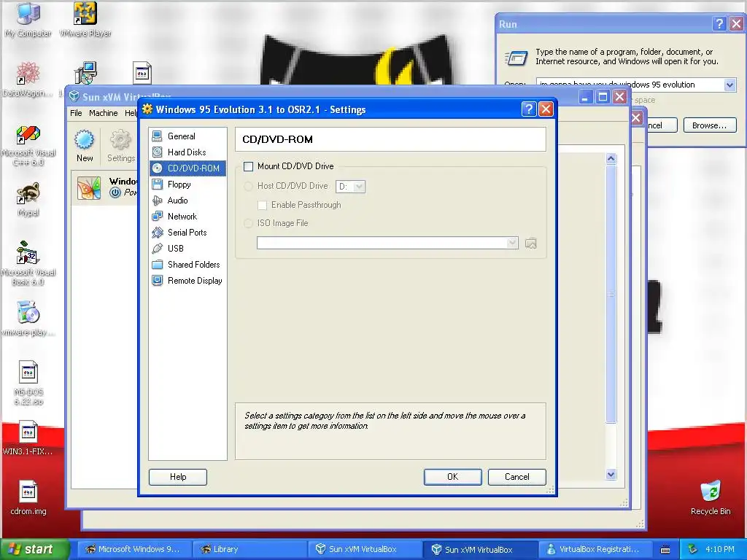
Task: Click the keyboard icon in the system tray
Action: tap(665, 550)
